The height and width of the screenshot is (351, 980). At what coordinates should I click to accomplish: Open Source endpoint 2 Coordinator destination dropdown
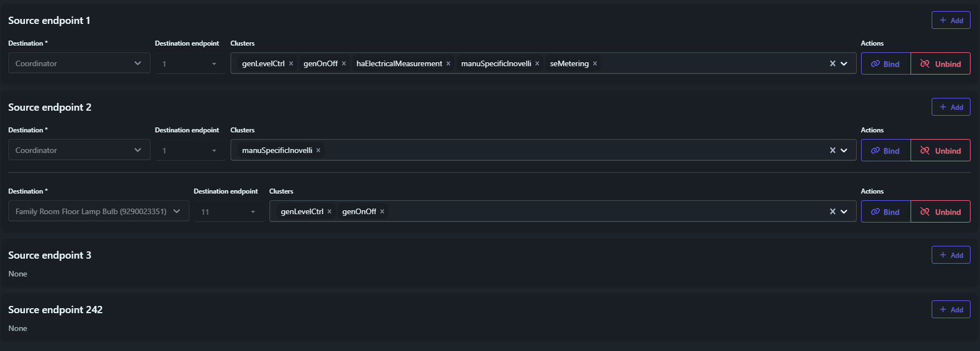click(79, 150)
